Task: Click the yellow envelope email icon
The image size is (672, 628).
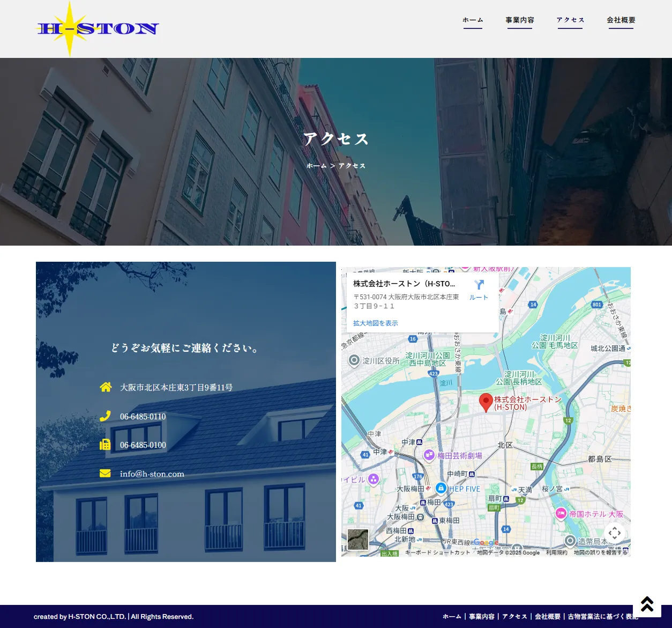Action: click(105, 473)
